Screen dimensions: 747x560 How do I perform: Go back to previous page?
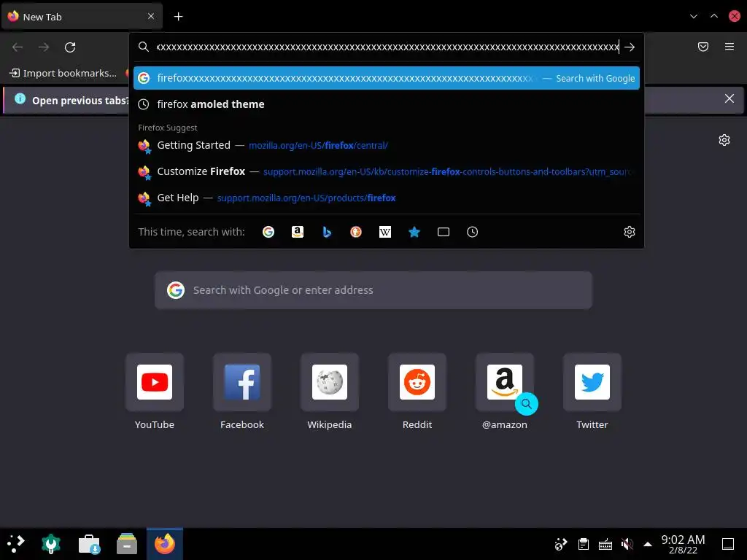pos(18,47)
